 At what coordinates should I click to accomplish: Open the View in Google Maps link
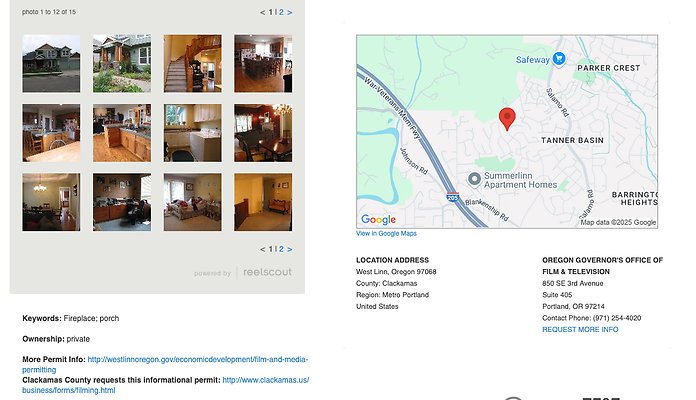386,234
